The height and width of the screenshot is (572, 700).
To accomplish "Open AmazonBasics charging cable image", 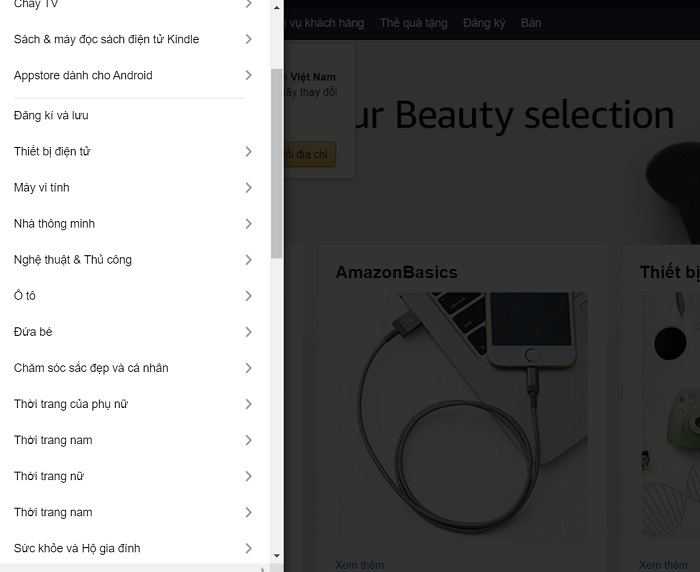I will tap(462, 417).
